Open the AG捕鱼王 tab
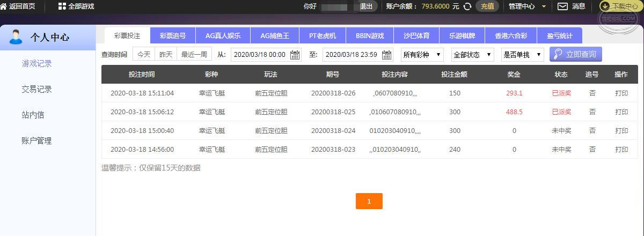 274,36
